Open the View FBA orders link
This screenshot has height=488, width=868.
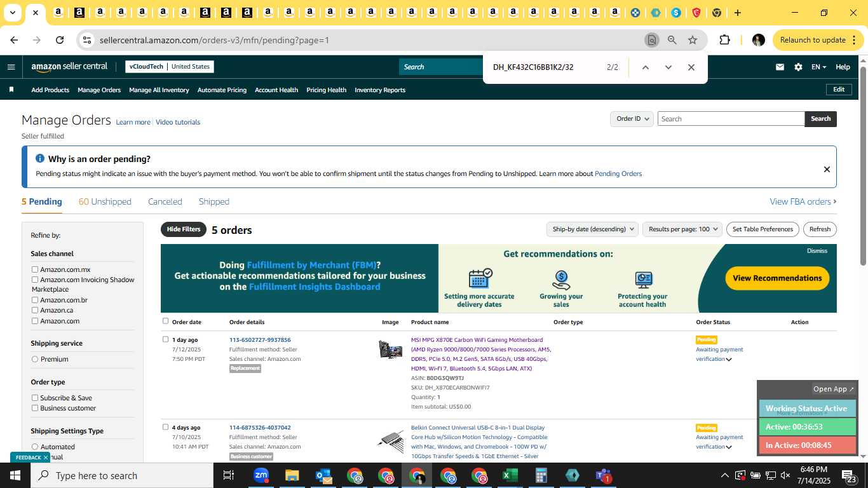click(x=803, y=201)
